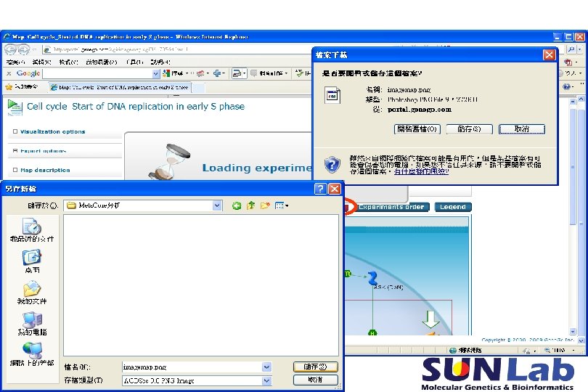Open the IE Edit menu
The image size is (588, 392).
pyautogui.click(x=41, y=62)
